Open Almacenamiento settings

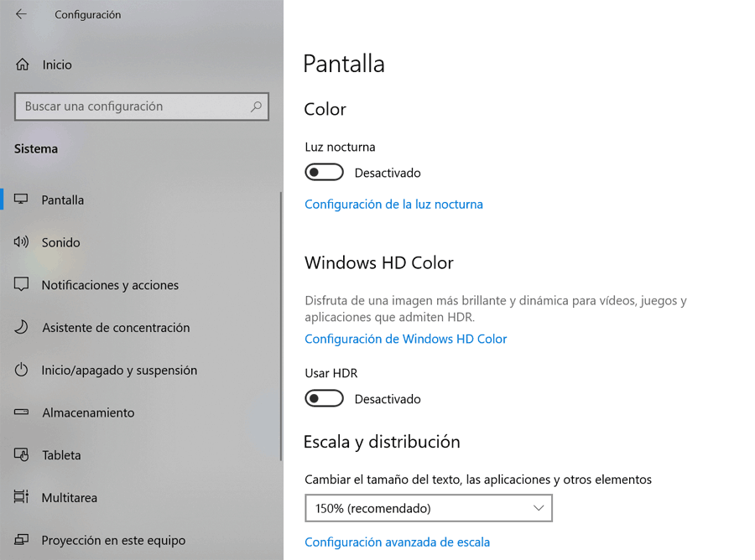pyautogui.click(x=88, y=412)
